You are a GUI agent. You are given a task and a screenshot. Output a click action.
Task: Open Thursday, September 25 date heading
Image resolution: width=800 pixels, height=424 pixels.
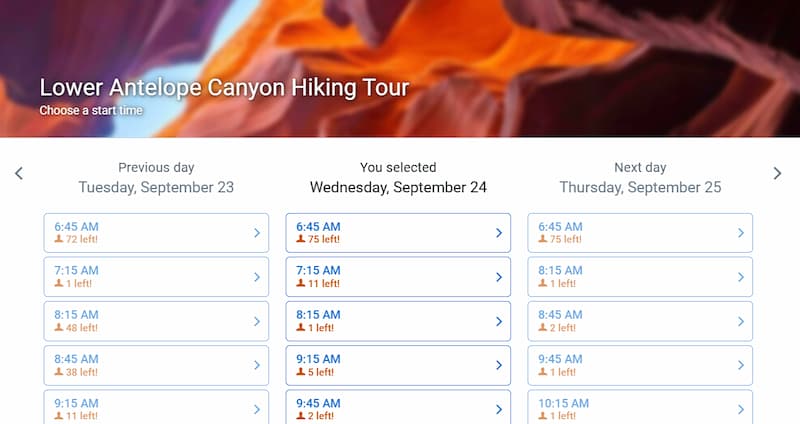point(640,187)
